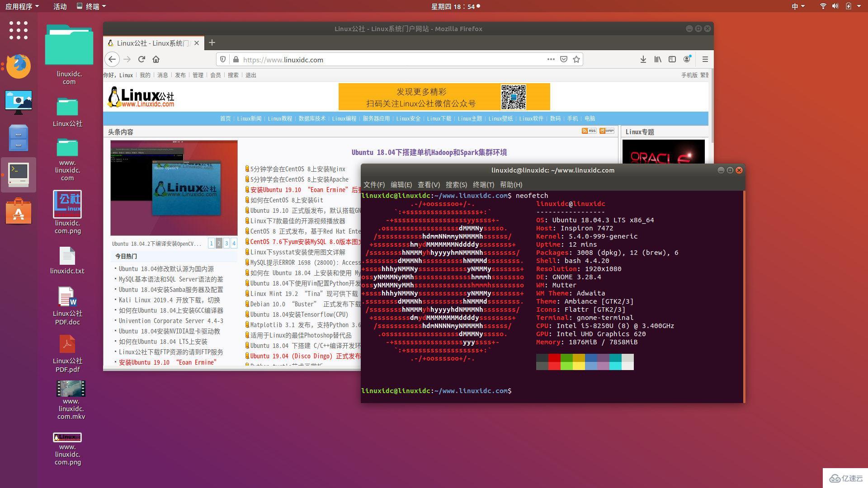The image size is (868, 488).
Task: Open Linux公社 PDF.doc desktop icon
Action: point(67,306)
